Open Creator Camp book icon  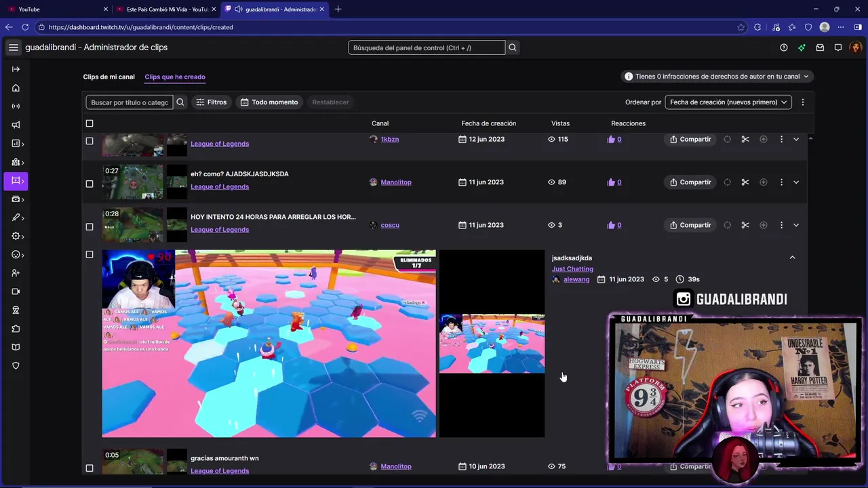tap(16, 347)
